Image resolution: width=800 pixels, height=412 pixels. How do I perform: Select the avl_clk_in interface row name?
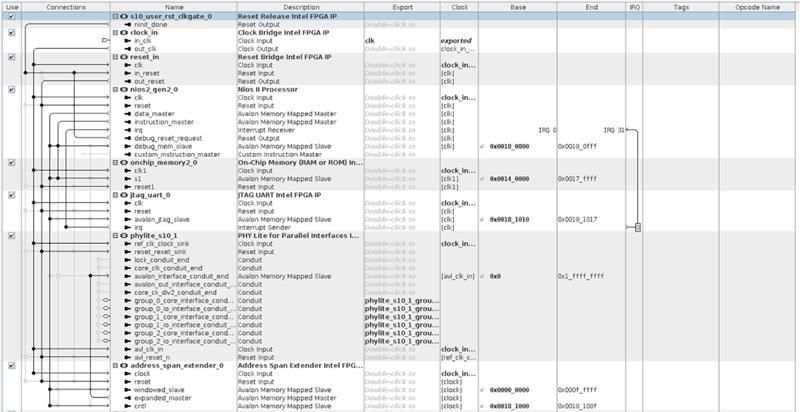pyautogui.click(x=149, y=349)
